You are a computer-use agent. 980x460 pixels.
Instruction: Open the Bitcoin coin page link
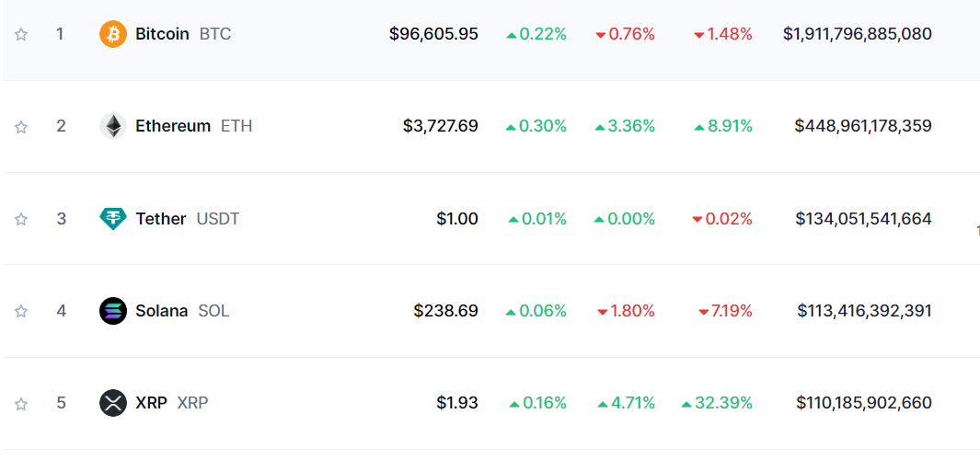162,34
